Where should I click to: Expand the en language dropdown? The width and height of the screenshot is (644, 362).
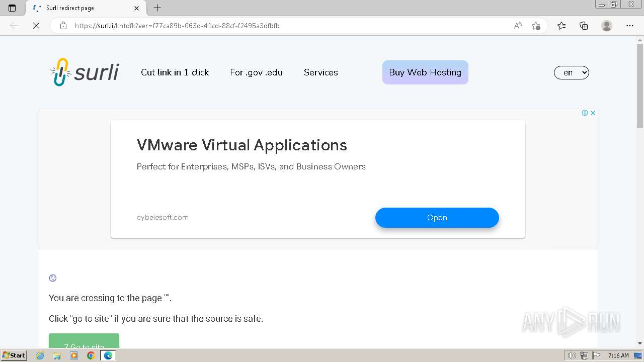(572, 72)
